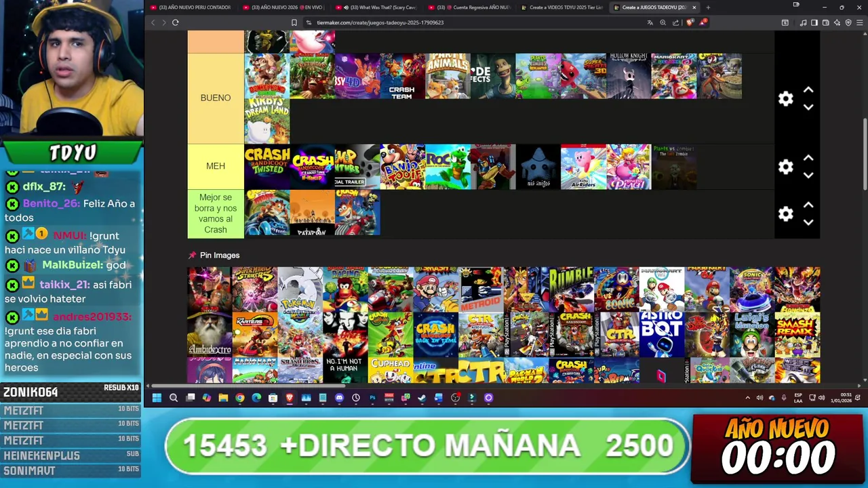Screen dimensions: 868x488
Task: Open Google Chrome from taskbar
Action: (239, 398)
